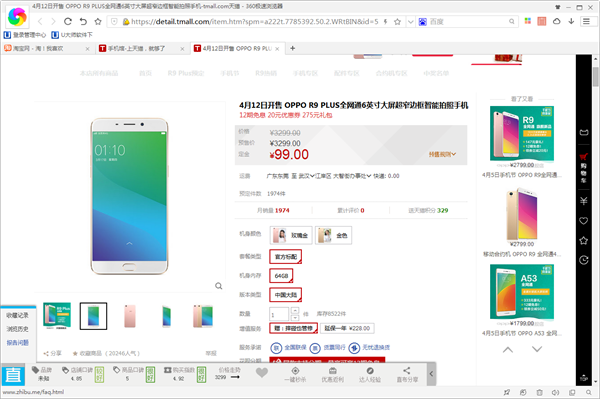Click the browser back arrow
Image resolution: width=600 pixels, height=399 pixels.
point(40,21)
